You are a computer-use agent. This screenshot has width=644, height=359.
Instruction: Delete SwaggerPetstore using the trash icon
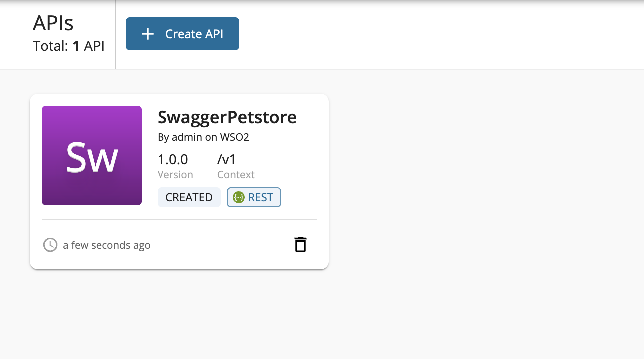[x=300, y=245]
